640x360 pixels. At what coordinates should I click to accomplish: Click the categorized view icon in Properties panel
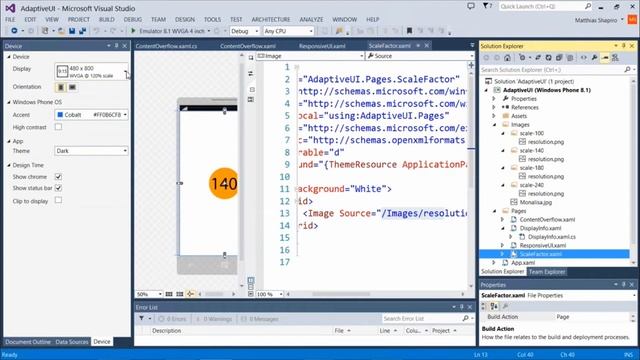484,306
